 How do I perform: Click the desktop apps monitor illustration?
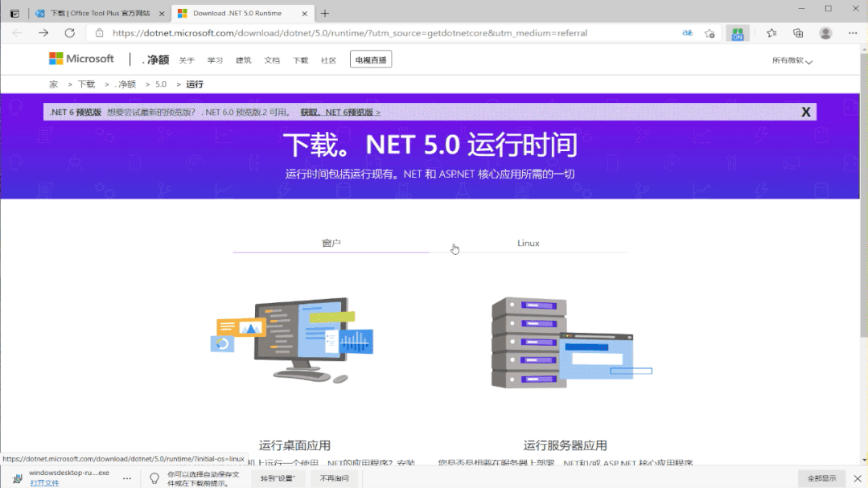coord(292,340)
